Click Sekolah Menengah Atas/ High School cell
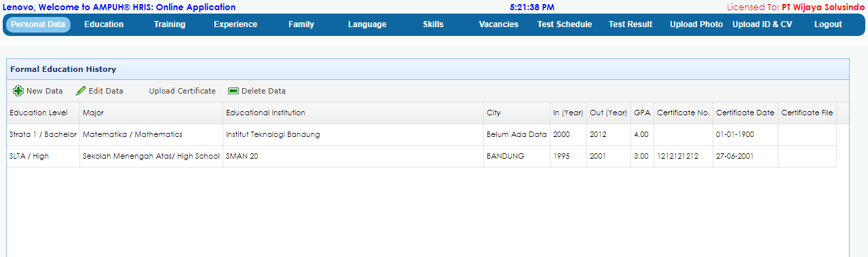 [151, 156]
